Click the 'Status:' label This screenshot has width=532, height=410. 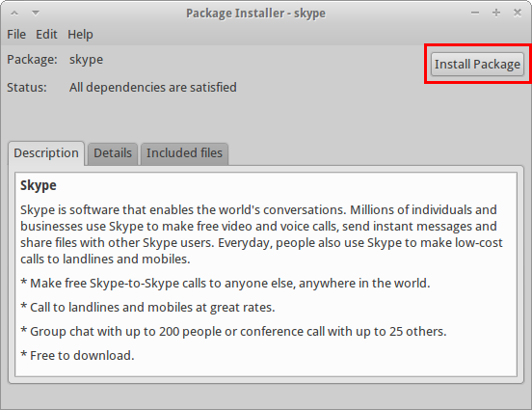click(27, 88)
